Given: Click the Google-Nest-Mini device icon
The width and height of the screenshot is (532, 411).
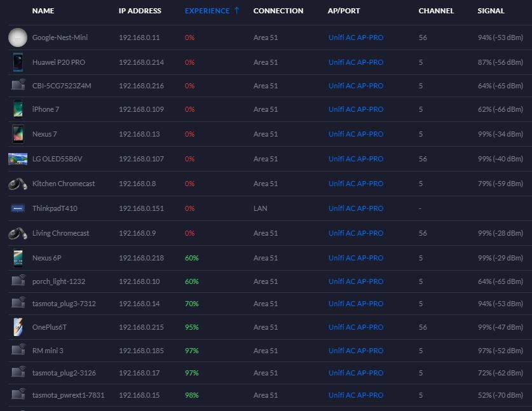Looking at the screenshot, I should (18, 37).
